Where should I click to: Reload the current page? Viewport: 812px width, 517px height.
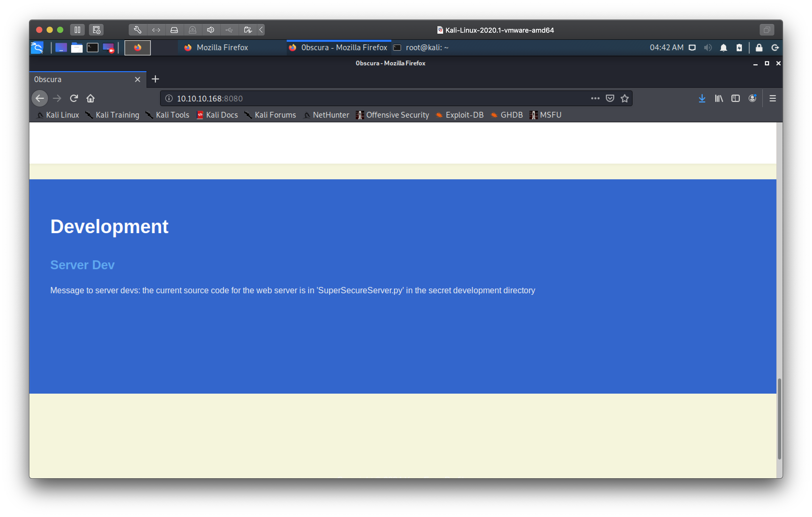click(74, 99)
